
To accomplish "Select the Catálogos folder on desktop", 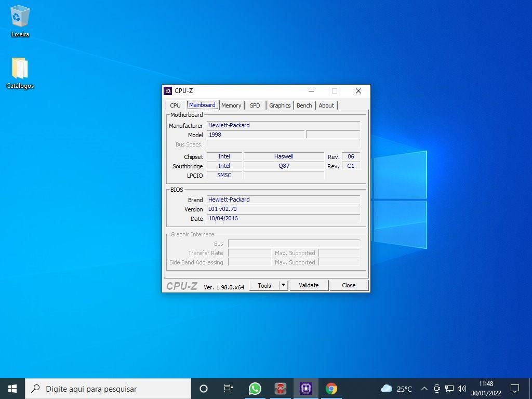I will (x=20, y=73).
